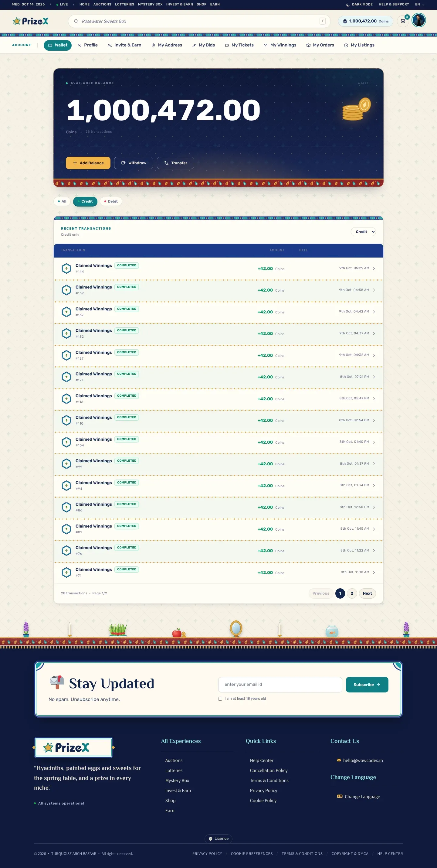Open the Mystery Box menu item
This screenshot has width=437, height=868.
pos(150,4)
